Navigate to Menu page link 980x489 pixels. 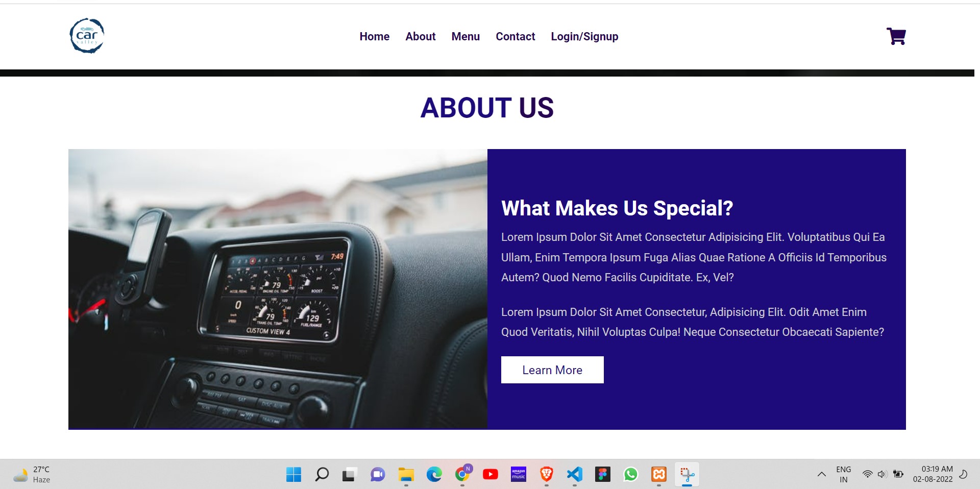point(465,37)
